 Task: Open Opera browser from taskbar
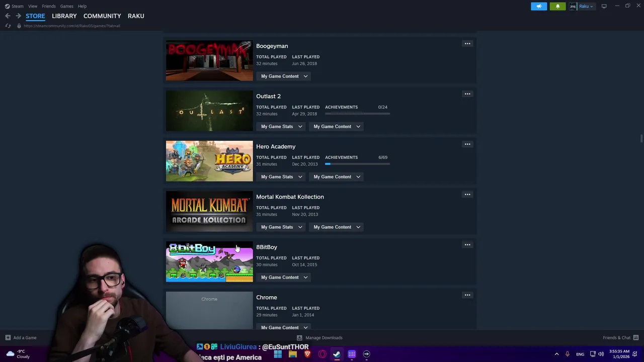click(322, 354)
